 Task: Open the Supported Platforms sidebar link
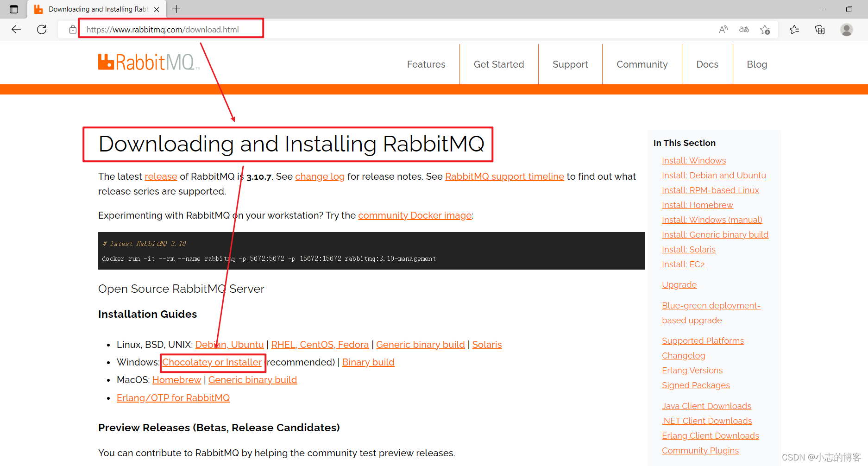(703, 341)
